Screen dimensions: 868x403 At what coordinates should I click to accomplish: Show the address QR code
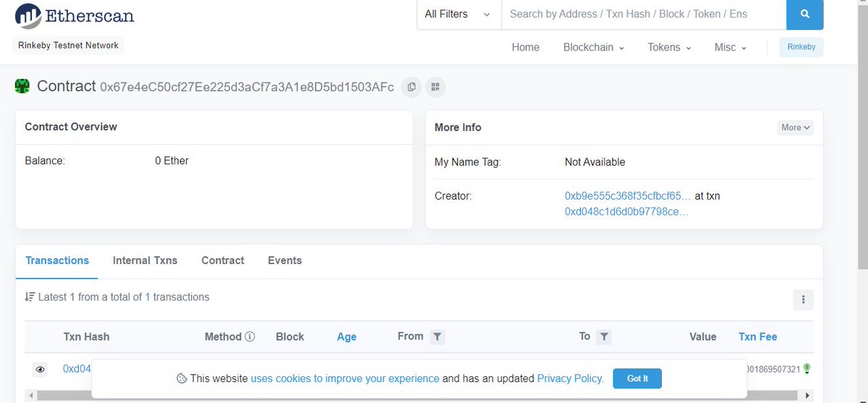(435, 87)
